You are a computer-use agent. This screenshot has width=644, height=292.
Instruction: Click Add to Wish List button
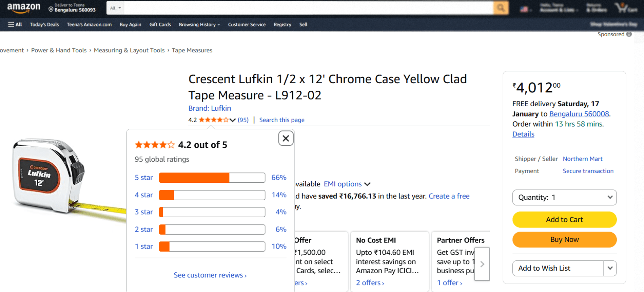(558, 268)
